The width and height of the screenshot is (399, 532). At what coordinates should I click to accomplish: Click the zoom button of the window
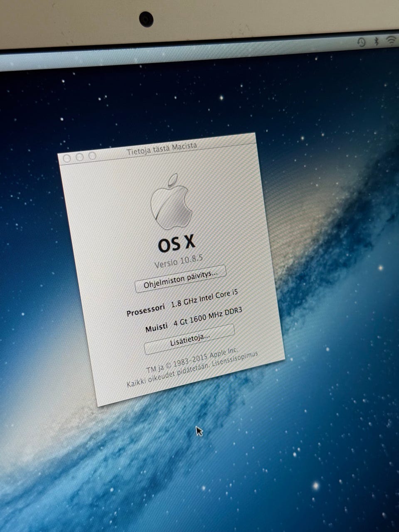(x=92, y=156)
